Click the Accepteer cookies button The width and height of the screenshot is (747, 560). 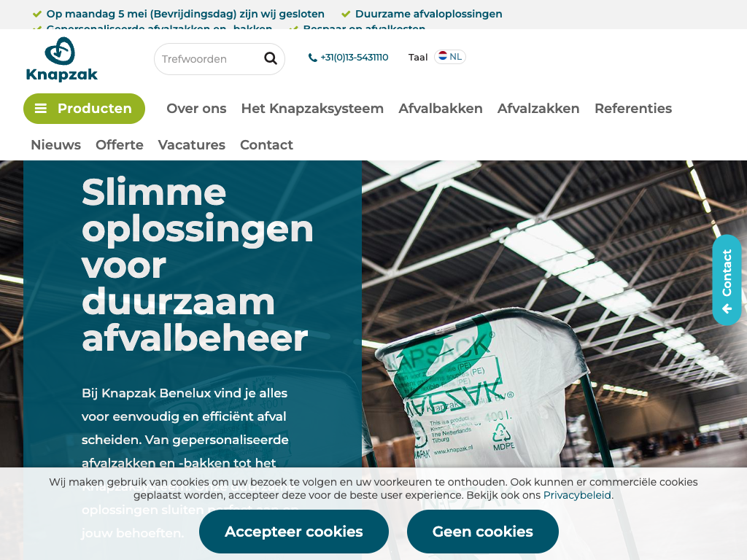[x=294, y=532]
